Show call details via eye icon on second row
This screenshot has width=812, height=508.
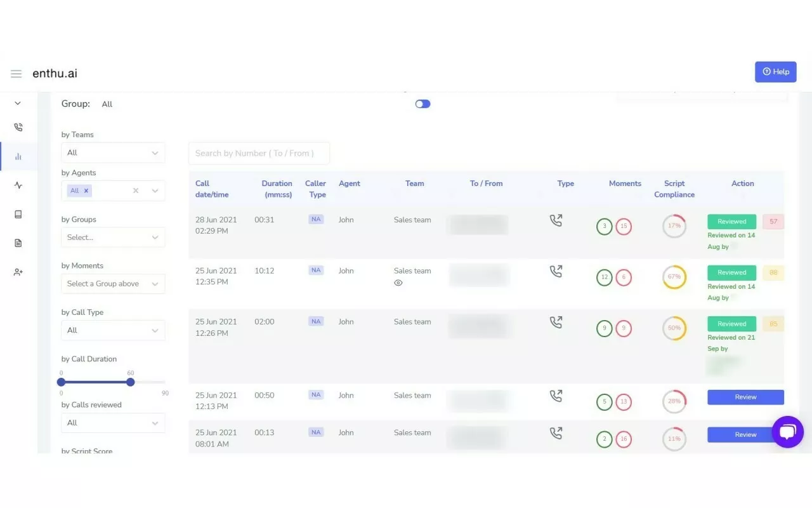point(398,283)
